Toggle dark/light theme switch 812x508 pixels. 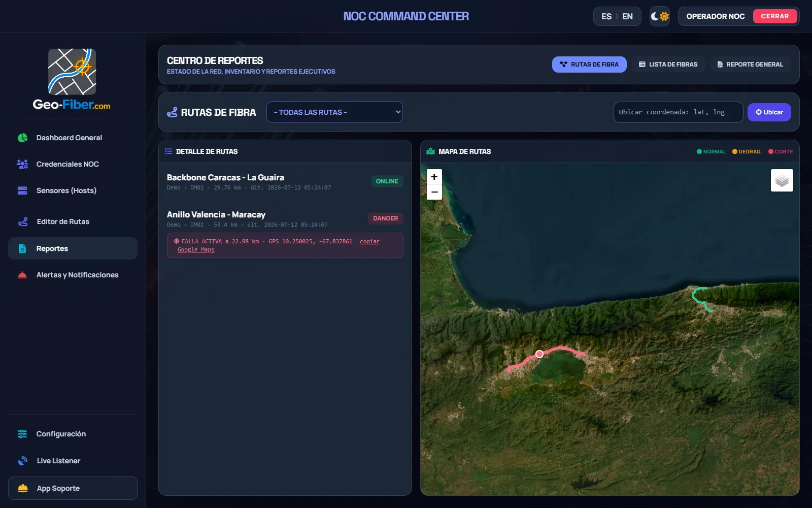pos(660,16)
